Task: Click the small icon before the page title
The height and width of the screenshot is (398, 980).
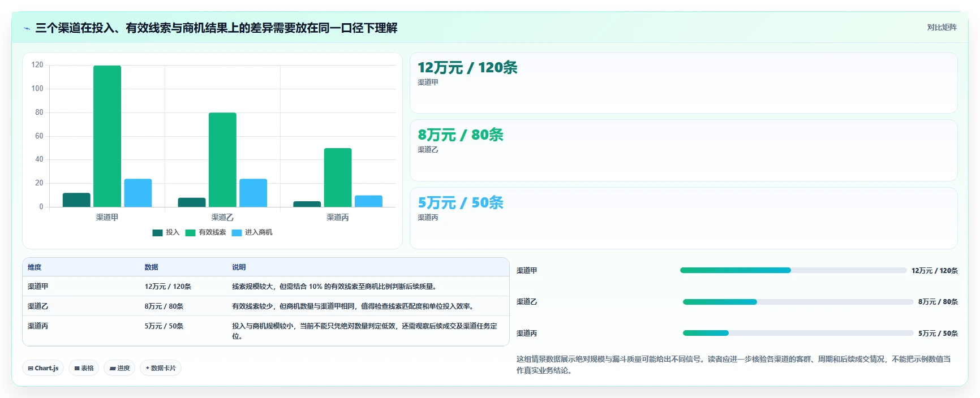Action: 27,28
